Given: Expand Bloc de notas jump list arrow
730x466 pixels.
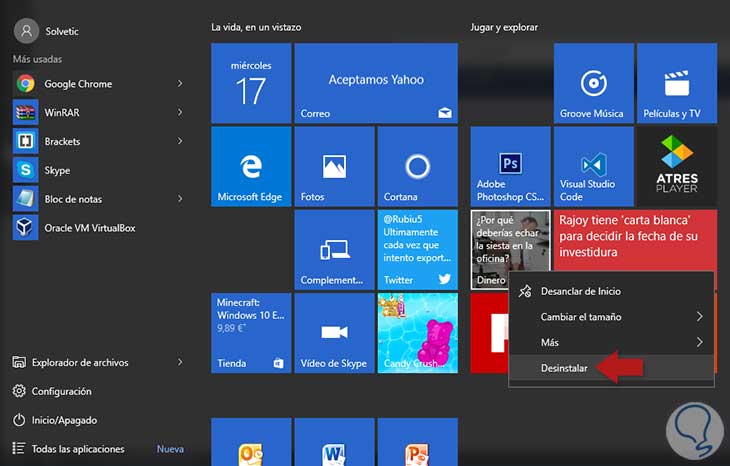Looking at the screenshot, I should click(x=180, y=199).
